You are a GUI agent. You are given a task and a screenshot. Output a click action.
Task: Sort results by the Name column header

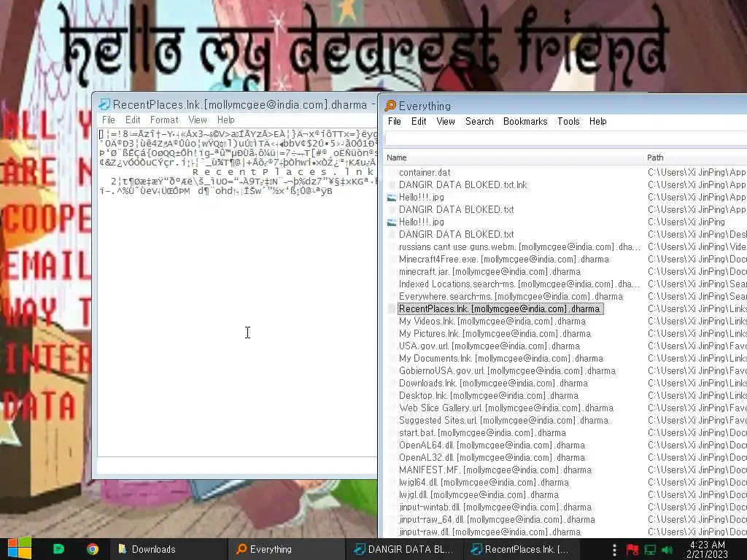click(x=513, y=157)
